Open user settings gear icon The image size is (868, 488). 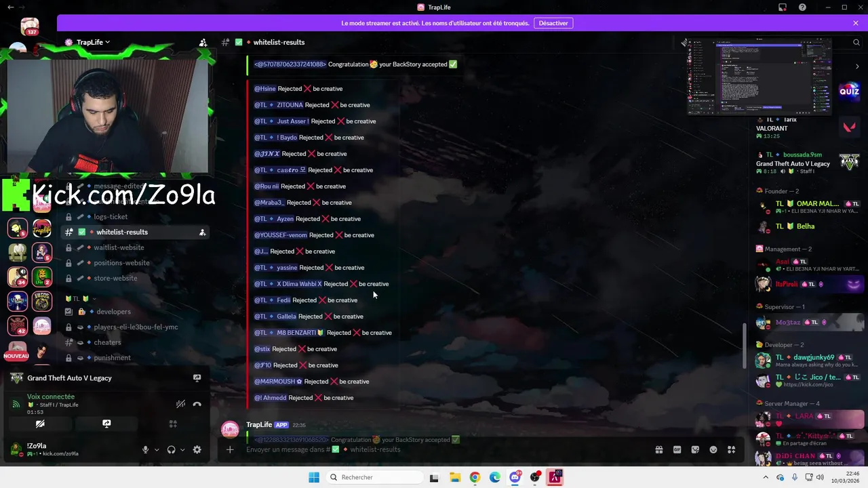(197, 449)
